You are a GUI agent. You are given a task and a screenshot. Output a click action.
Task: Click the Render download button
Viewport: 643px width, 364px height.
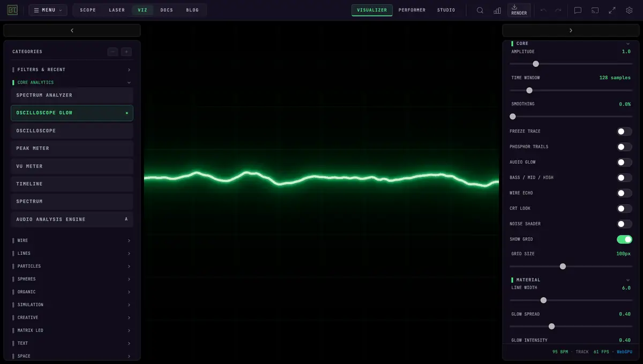tap(519, 10)
